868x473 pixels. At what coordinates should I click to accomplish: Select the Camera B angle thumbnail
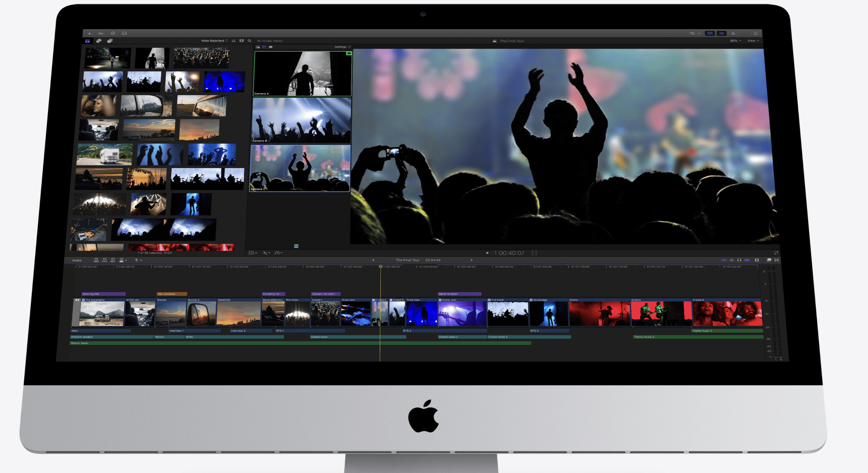click(x=301, y=120)
